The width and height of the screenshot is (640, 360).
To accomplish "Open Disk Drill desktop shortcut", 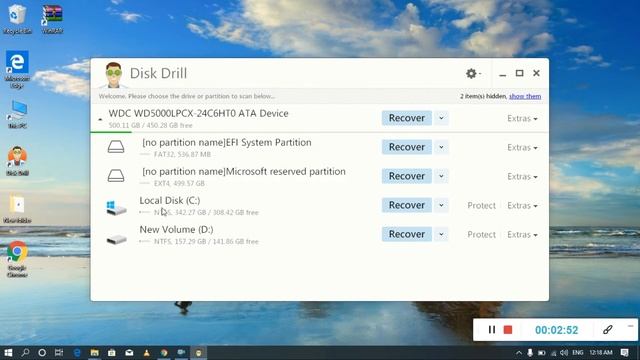I will point(17,161).
